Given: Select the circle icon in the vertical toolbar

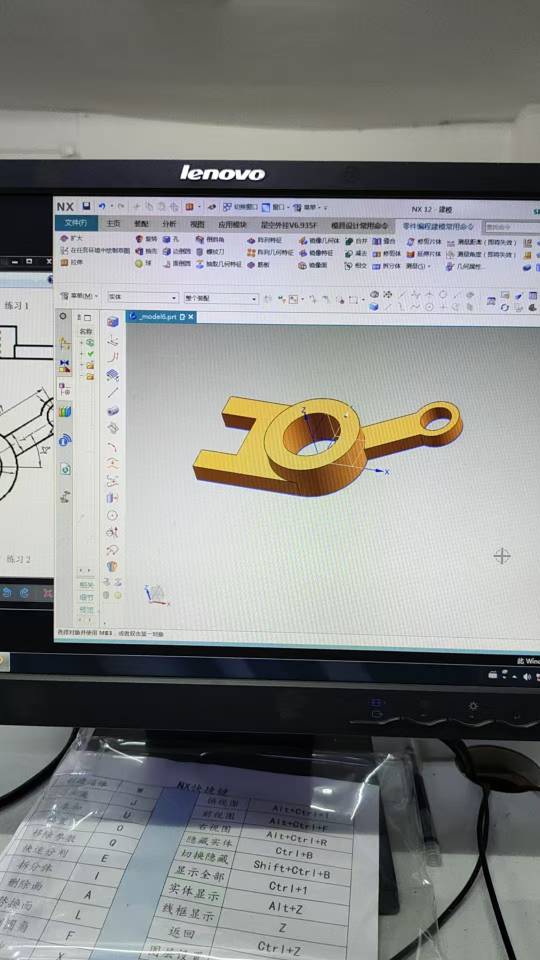Looking at the screenshot, I should [x=112, y=516].
